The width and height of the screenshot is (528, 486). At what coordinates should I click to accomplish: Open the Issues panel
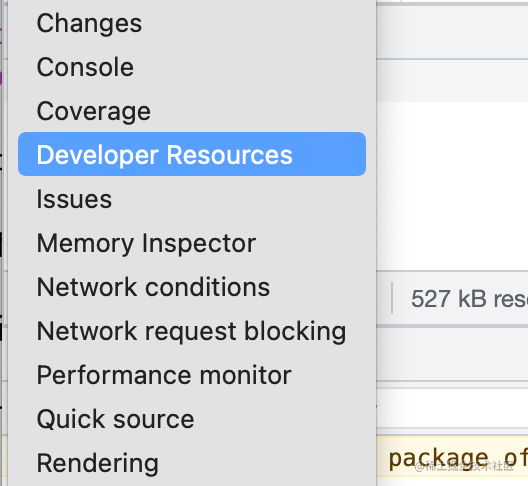point(74,199)
